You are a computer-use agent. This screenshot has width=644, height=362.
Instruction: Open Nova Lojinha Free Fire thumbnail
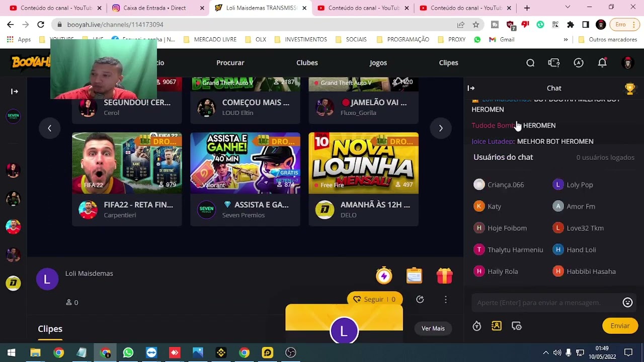[x=363, y=163]
